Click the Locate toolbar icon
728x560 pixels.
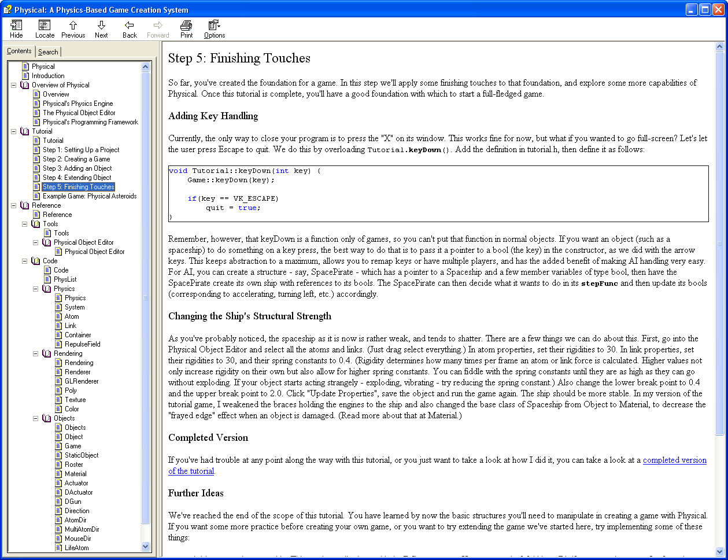tap(45, 25)
